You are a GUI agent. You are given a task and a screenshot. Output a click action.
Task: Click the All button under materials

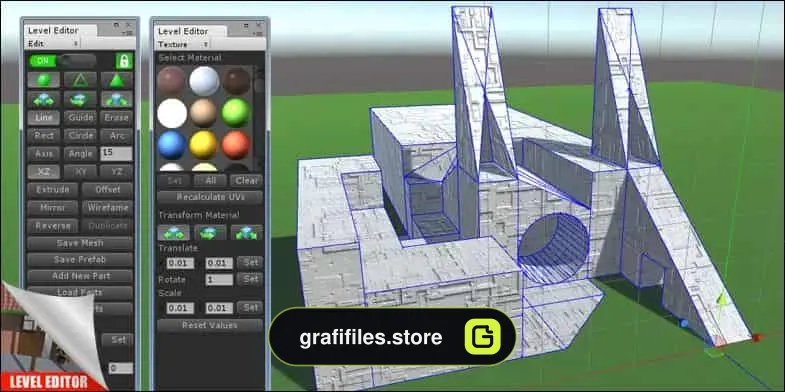pos(210,181)
